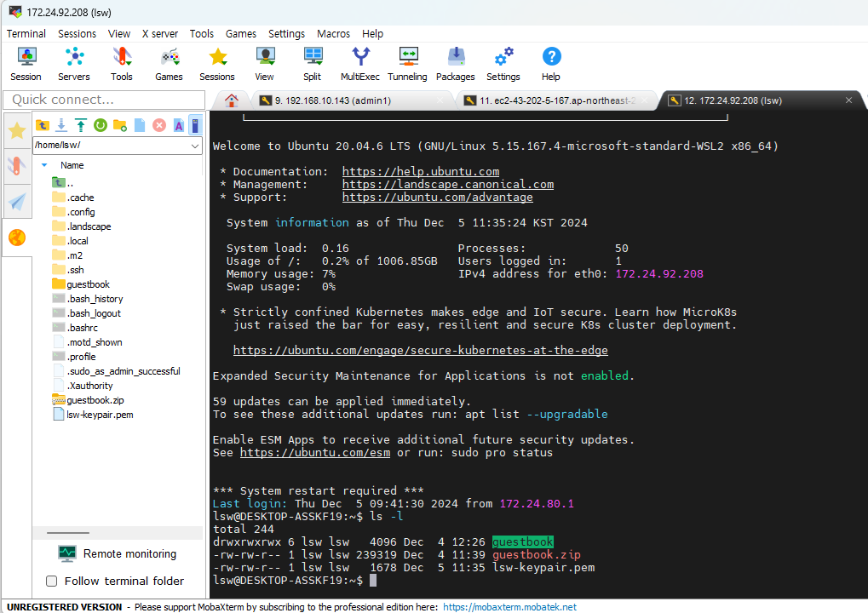Click the '..' parent directory entry
Image resolution: width=868 pixels, height=613 pixels.
[62, 183]
